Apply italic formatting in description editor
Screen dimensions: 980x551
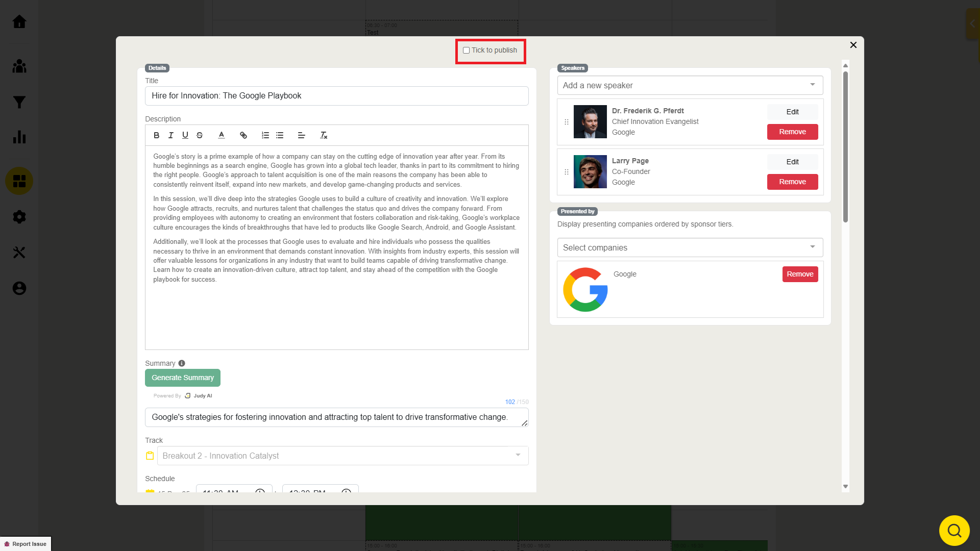[x=170, y=135]
